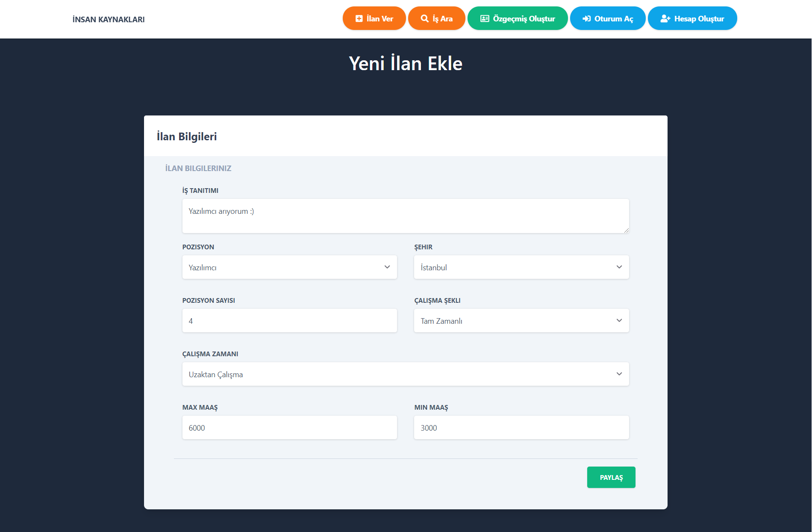The image size is (812, 532).
Task: Click the Oturum Aç link
Action: click(607, 18)
